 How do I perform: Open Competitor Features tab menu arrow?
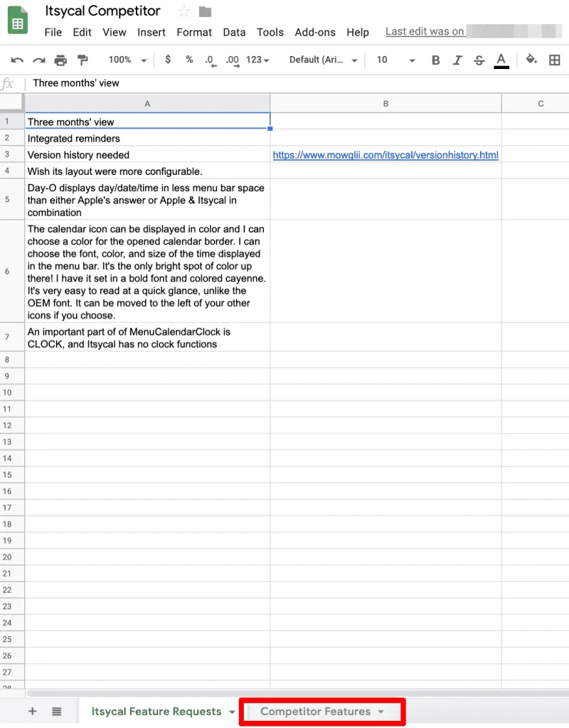pos(381,712)
